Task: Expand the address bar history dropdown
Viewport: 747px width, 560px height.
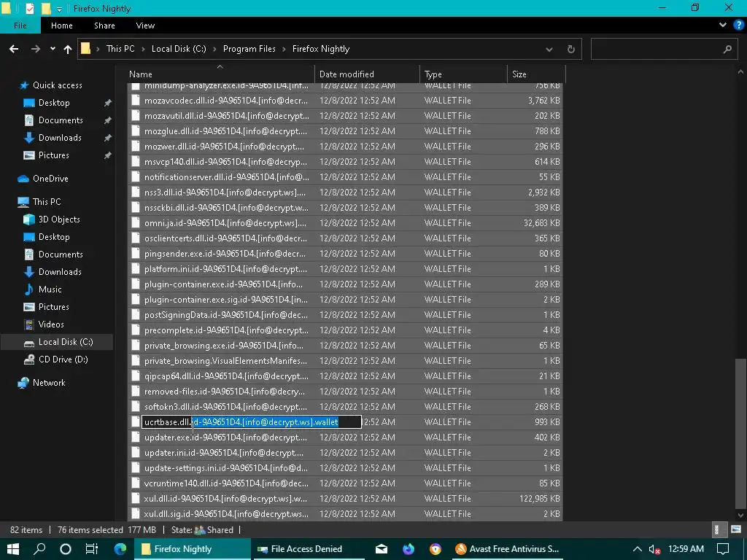Action: point(549,49)
